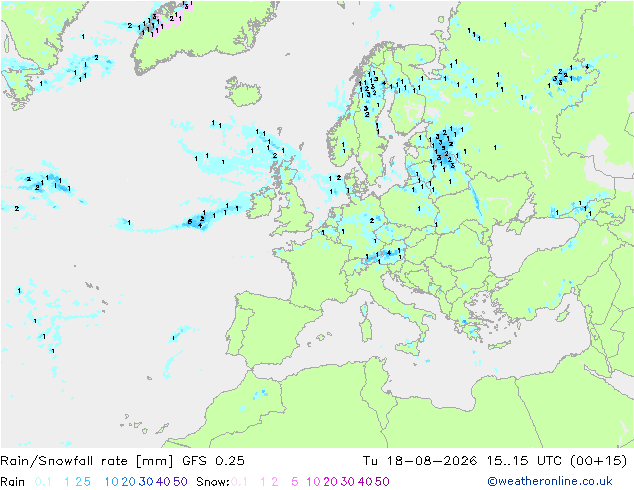Select the date text "Tu 18-08-2026"
The height and width of the screenshot is (490, 634).
[x=420, y=461]
